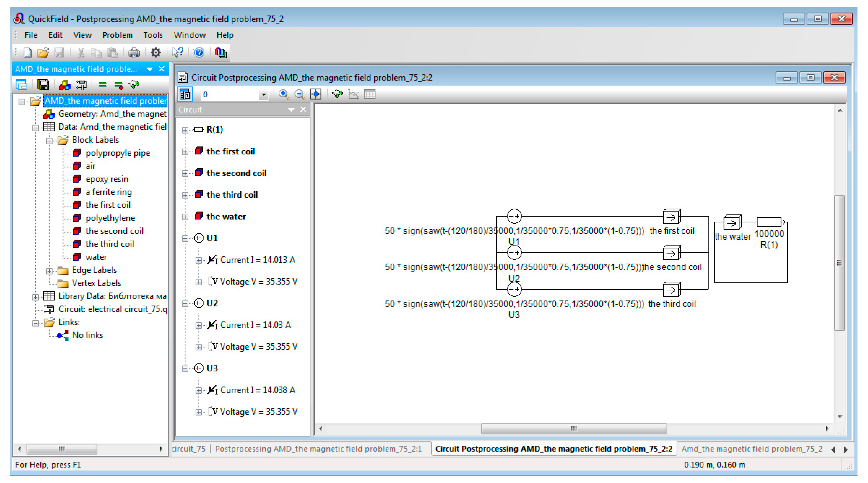Screen dimensions: 868x483
Task: Open the table view icon
Action: click(369, 94)
